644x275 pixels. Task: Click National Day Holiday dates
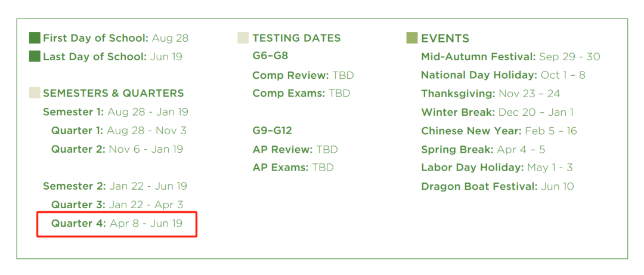click(563, 75)
